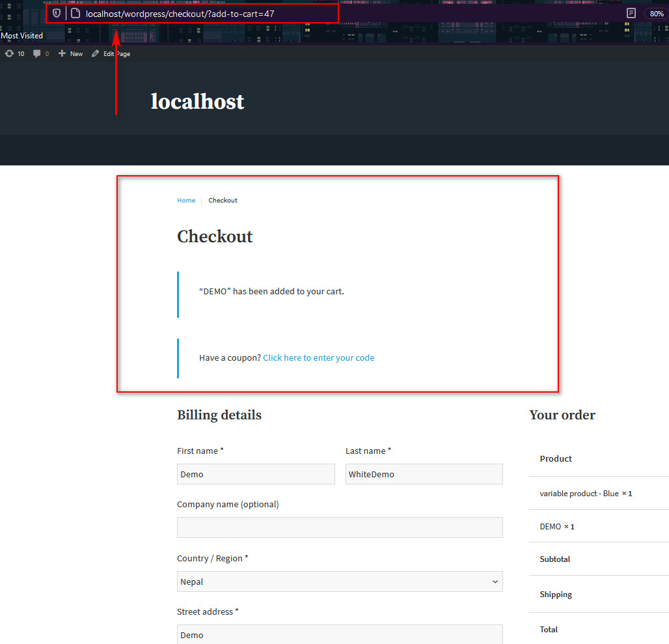Image resolution: width=669 pixels, height=644 pixels.
Task: Open the Country / Region dropdown
Action: tap(340, 581)
